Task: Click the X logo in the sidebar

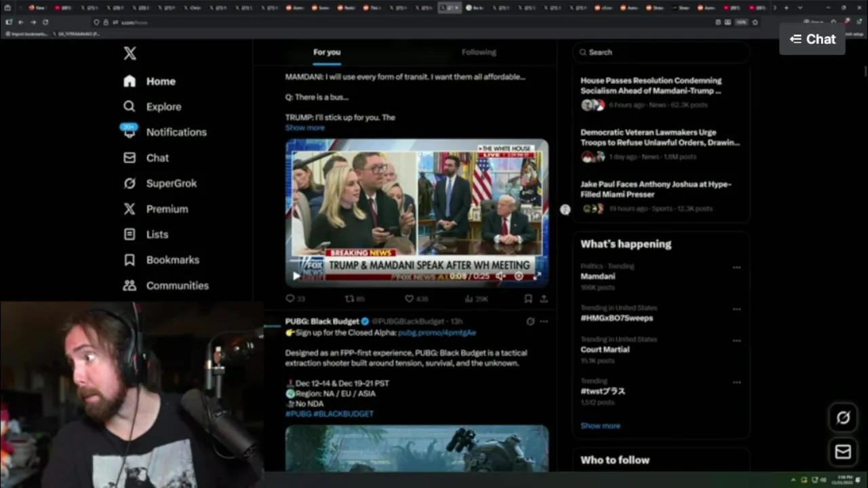Action: pos(130,54)
